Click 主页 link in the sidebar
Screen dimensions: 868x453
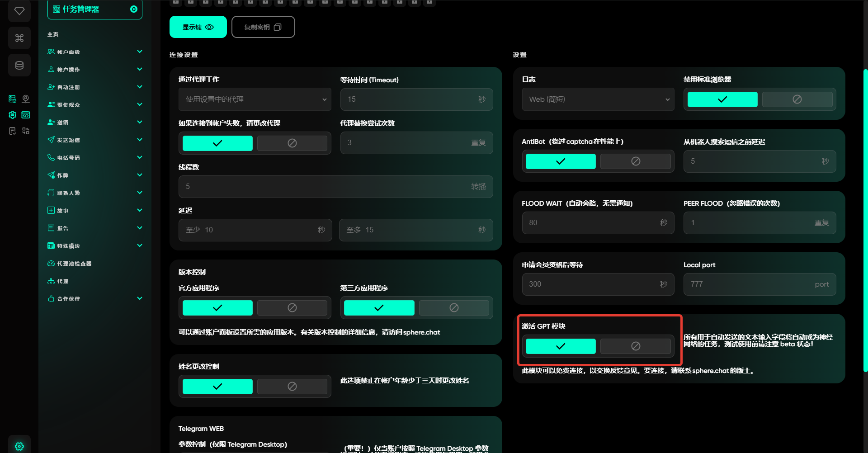53,34
